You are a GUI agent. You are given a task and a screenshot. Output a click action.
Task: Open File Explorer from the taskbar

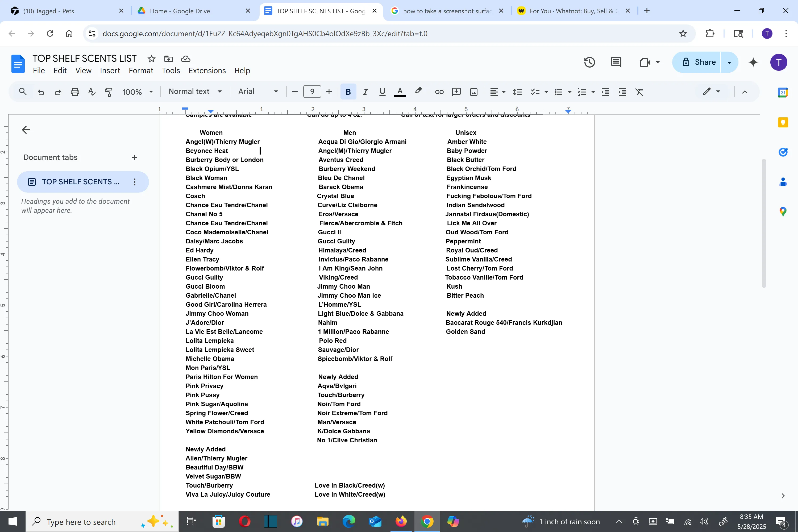[x=323, y=521]
